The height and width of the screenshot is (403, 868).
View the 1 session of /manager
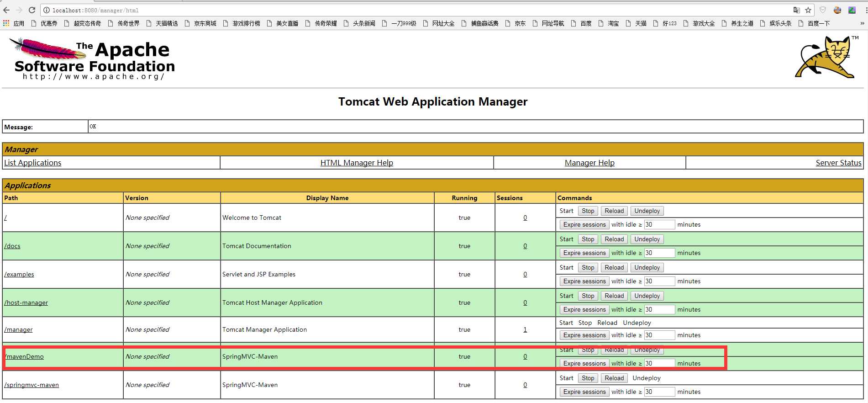click(x=525, y=329)
